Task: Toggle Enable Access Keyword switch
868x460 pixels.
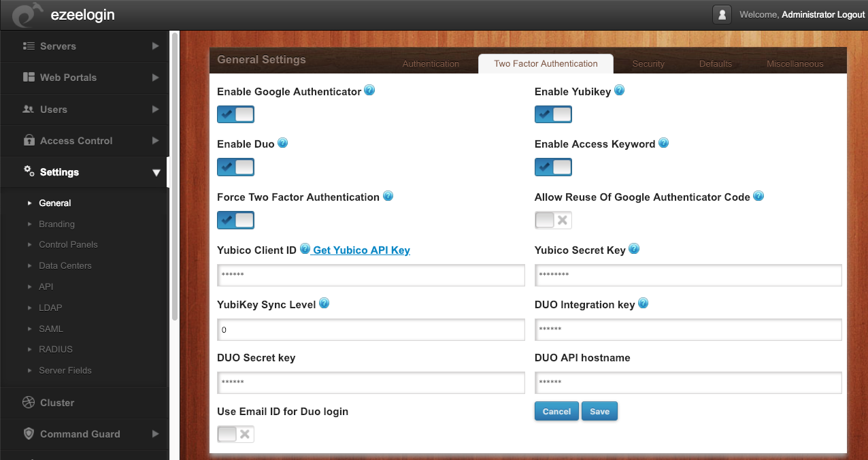Action: (x=553, y=167)
